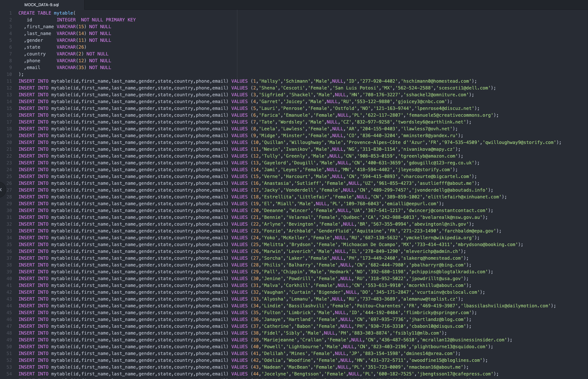This screenshot has height=379, width=588.
Task: Click line number 54 in the gutter
Action: (x=9, y=374)
